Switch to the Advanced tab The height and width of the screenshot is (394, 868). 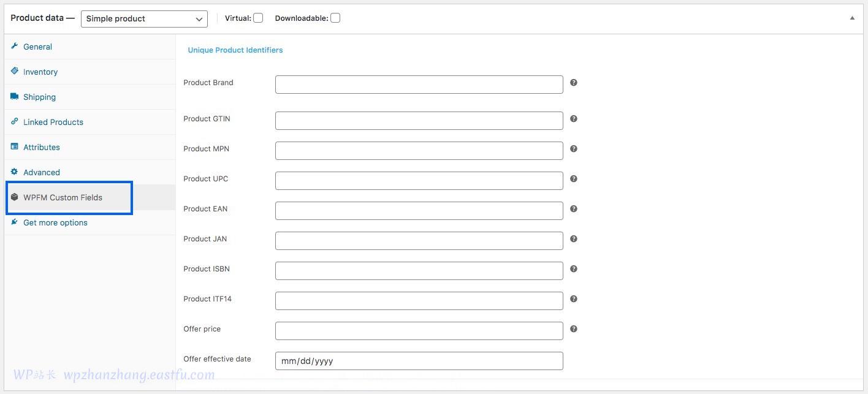[89, 172]
